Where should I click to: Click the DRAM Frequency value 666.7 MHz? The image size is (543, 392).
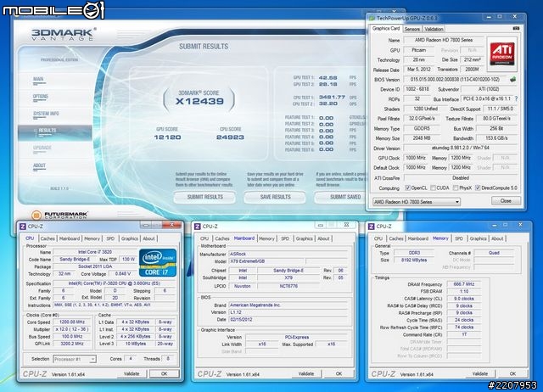(464, 284)
